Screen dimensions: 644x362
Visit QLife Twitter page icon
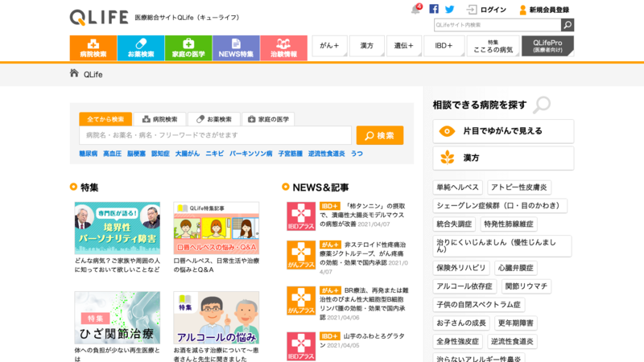point(450,9)
